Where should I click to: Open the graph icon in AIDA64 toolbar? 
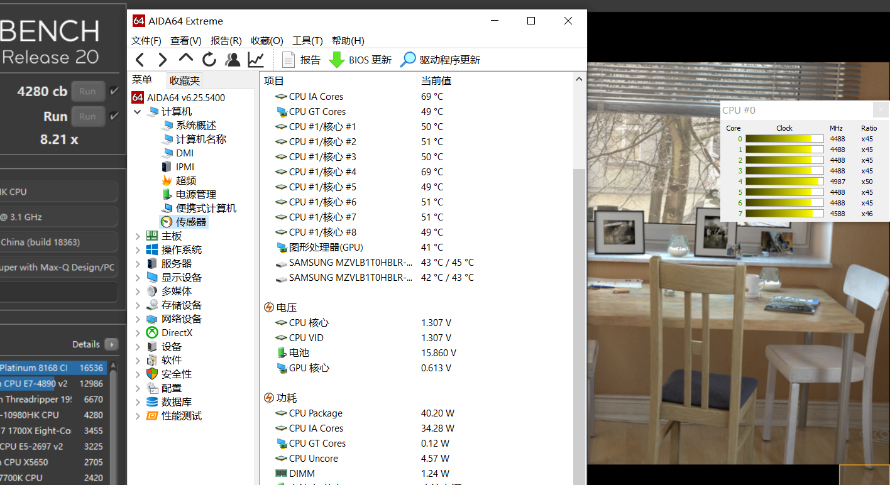point(256,59)
